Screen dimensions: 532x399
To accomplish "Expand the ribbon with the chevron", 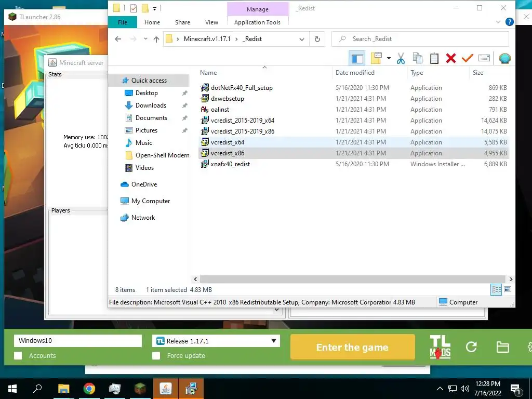I will point(498,22).
